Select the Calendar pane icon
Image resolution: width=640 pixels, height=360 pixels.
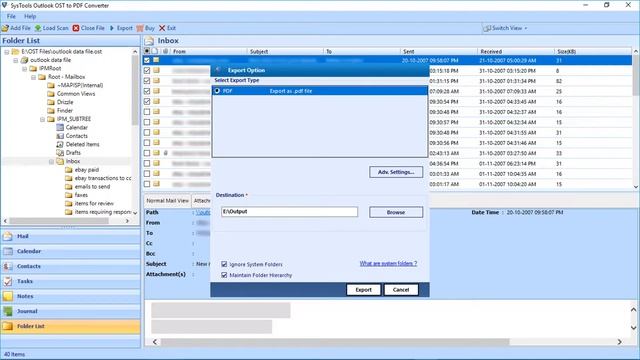[x=8, y=251]
